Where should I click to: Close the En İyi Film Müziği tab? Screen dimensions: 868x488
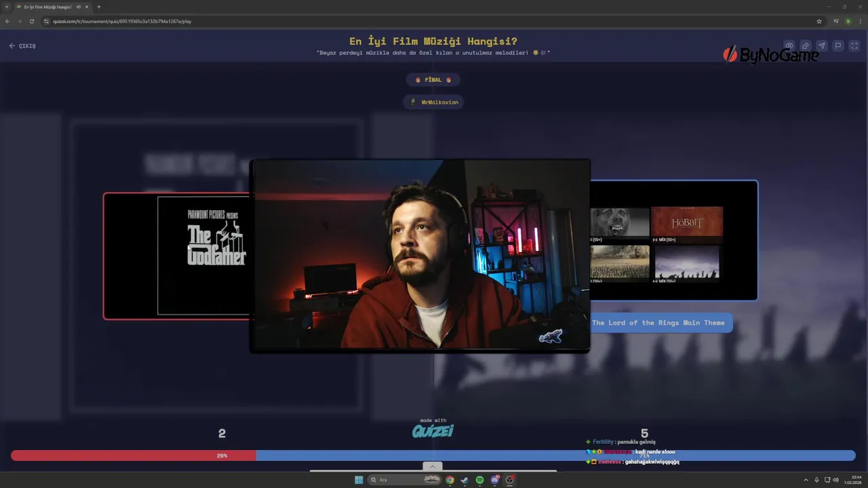(87, 7)
